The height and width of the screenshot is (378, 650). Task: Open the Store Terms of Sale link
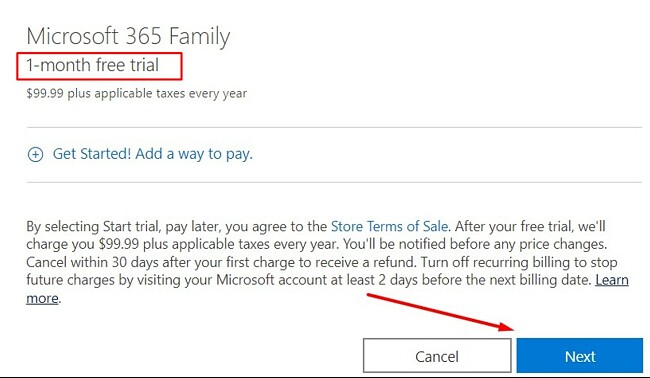[389, 226]
